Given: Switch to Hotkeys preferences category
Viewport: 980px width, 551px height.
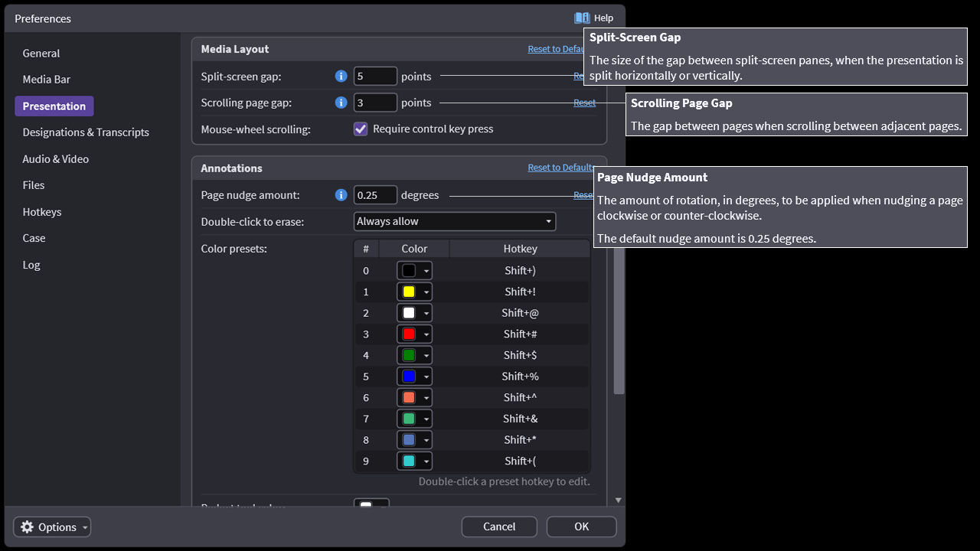Looking at the screenshot, I should point(42,212).
